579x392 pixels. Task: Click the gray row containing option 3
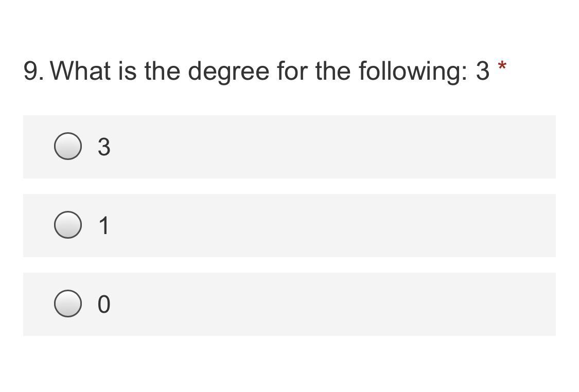pos(289,147)
